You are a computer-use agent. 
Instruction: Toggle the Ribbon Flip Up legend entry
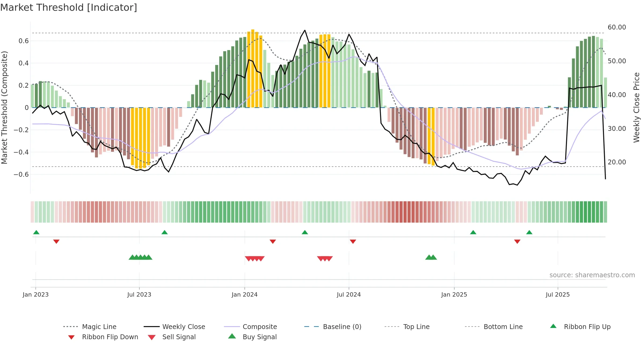580,327
